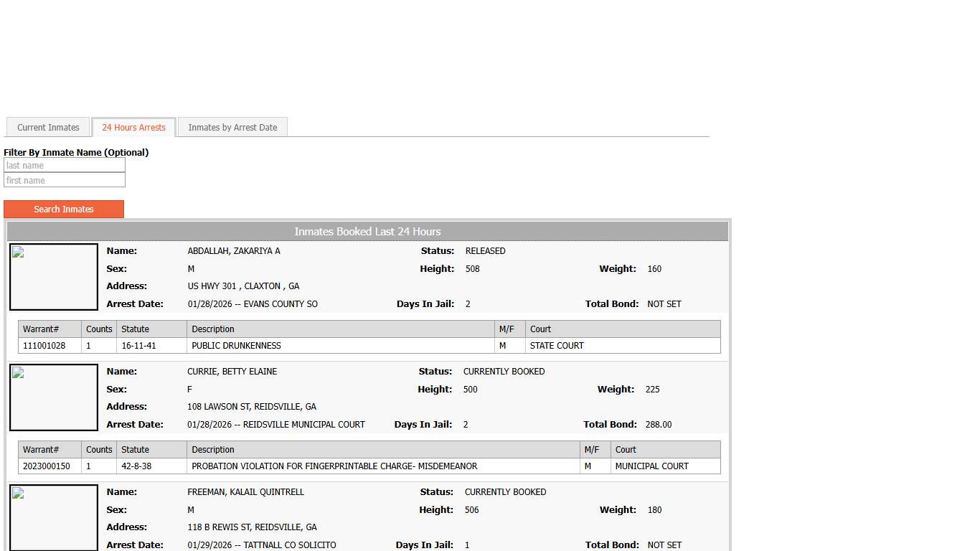This screenshot has height=551, width=980.
Task: Select warrant number 111001028
Action: pos(44,346)
